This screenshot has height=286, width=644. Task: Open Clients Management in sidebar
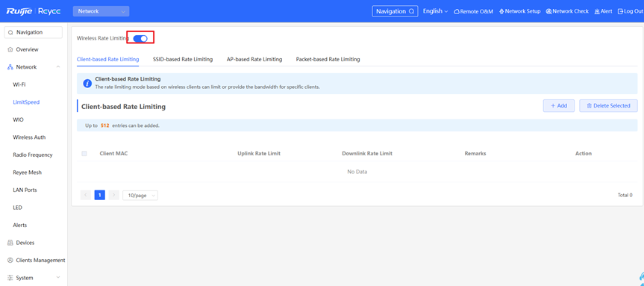40,261
